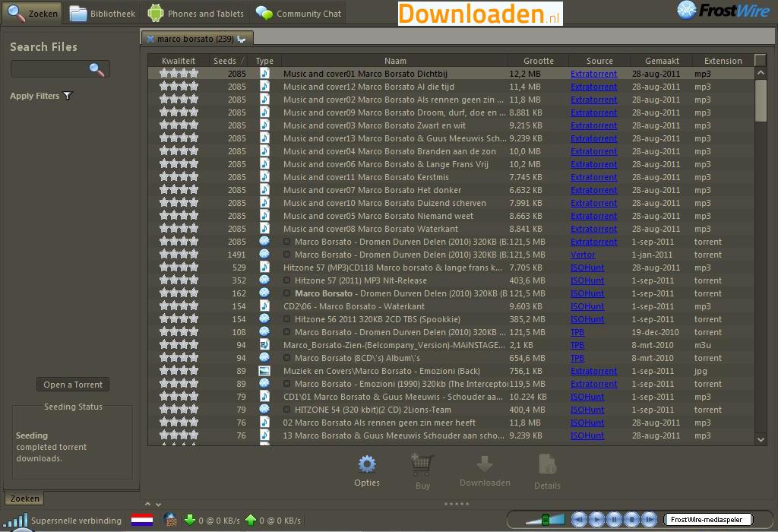778x532 pixels.
Task: Click the connection signal bars icon
Action: pos(15,520)
